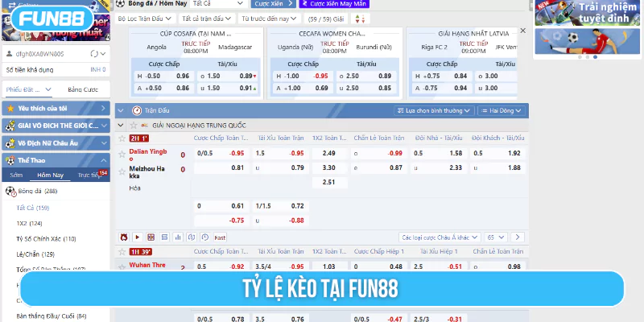Click the 2.49 odds for 1X2
Screen dimensions: 644x322
click(x=328, y=153)
